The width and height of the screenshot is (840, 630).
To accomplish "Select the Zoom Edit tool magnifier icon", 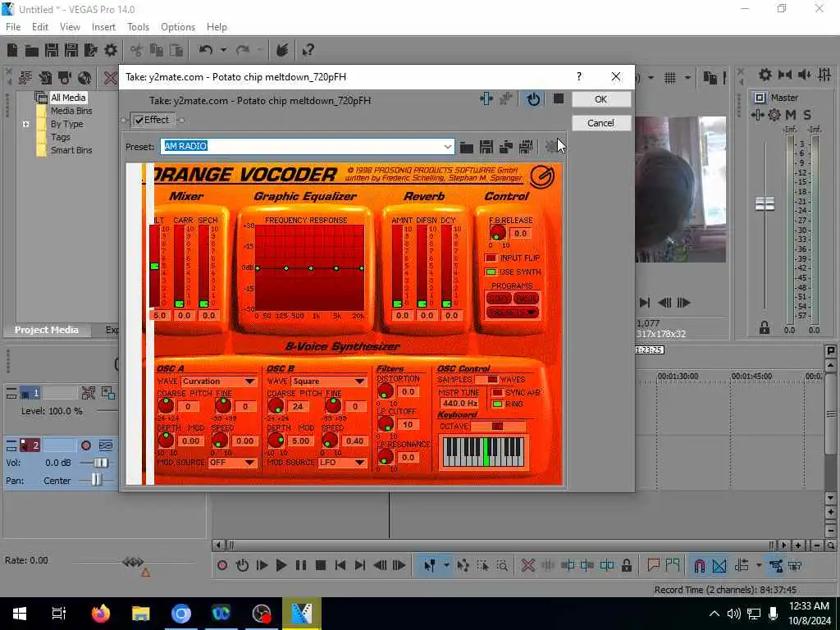I will click(502, 565).
